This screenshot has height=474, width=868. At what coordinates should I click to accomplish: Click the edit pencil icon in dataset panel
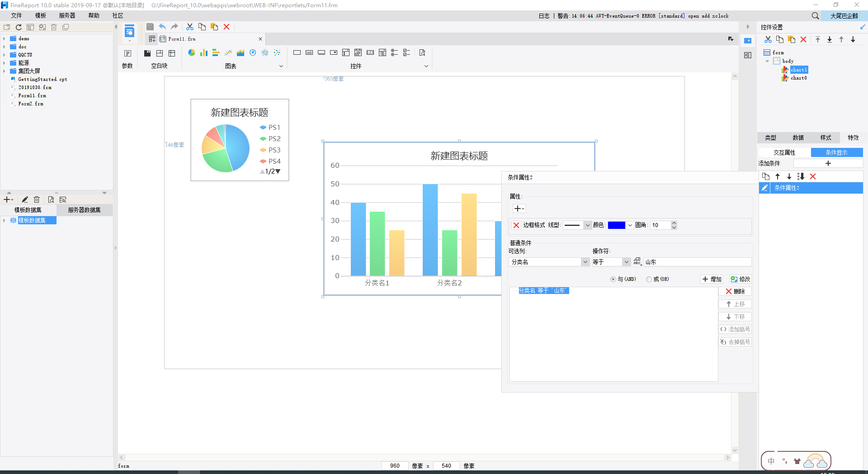25,199
